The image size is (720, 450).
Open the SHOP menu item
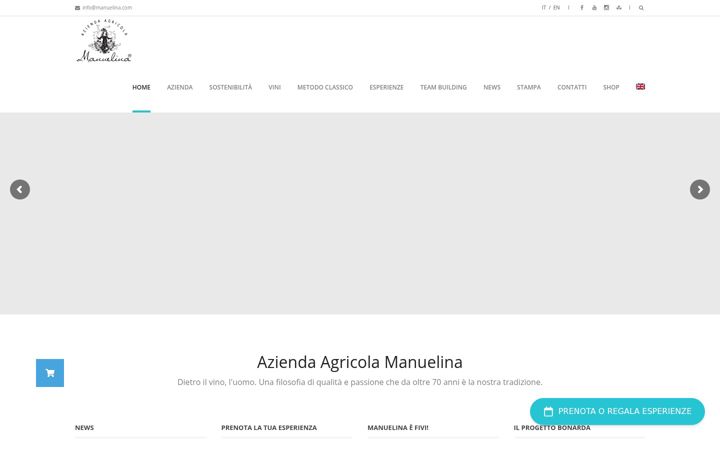[x=611, y=87]
